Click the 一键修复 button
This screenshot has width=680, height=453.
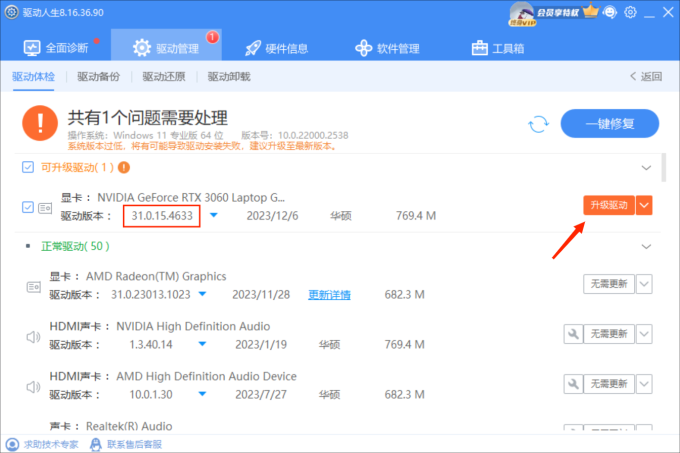pyautogui.click(x=610, y=124)
